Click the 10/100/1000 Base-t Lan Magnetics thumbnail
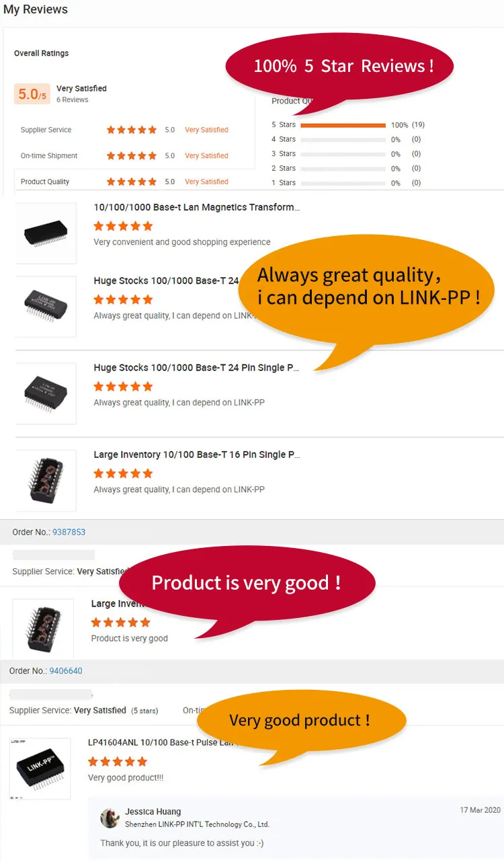The image size is (504, 862). (46, 233)
